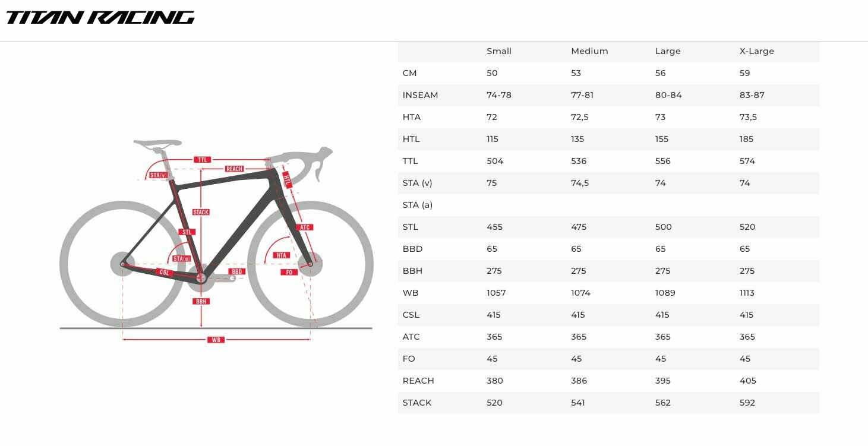Click the X-Large wheelbase value 1113
The image size is (868, 446).
(x=747, y=293)
